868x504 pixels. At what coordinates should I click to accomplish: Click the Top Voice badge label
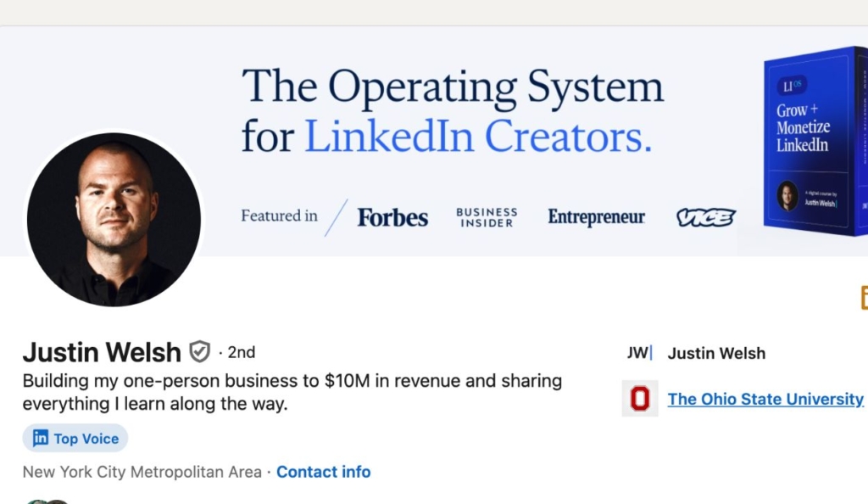point(86,439)
